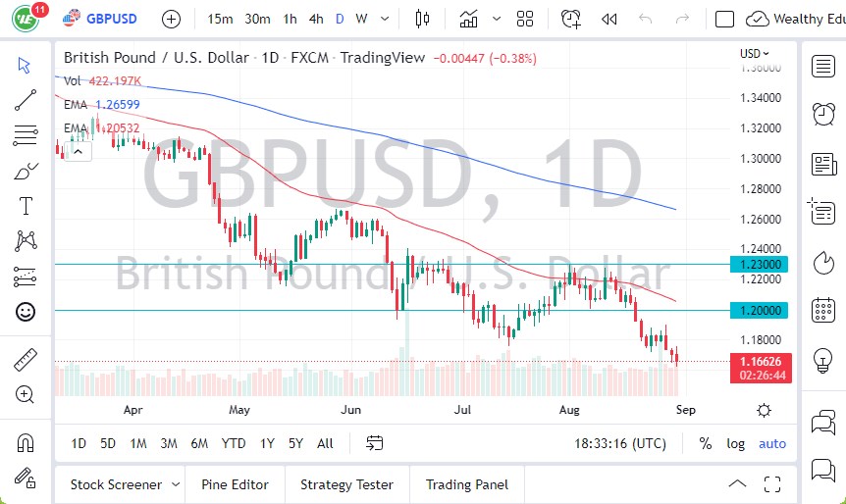This screenshot has width=846, height=504.
Task: Click the bar replay rewind icon
Action: click(609, 19)
